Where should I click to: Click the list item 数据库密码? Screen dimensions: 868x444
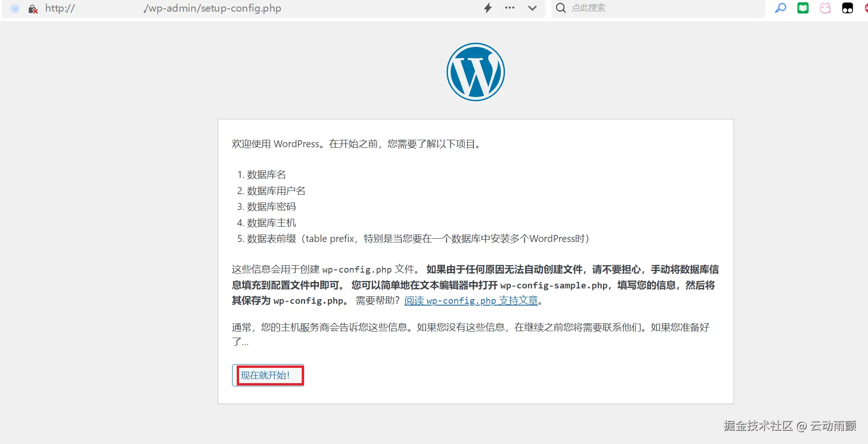[x=272, y=207]
